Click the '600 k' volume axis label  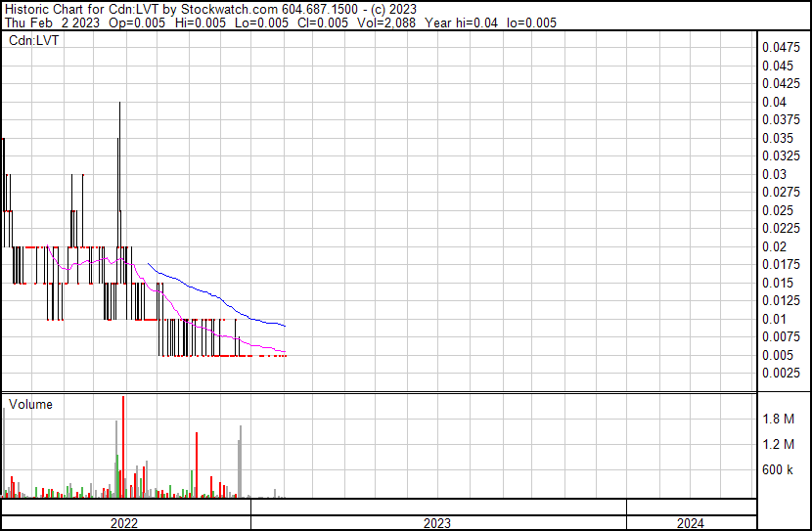778,469
